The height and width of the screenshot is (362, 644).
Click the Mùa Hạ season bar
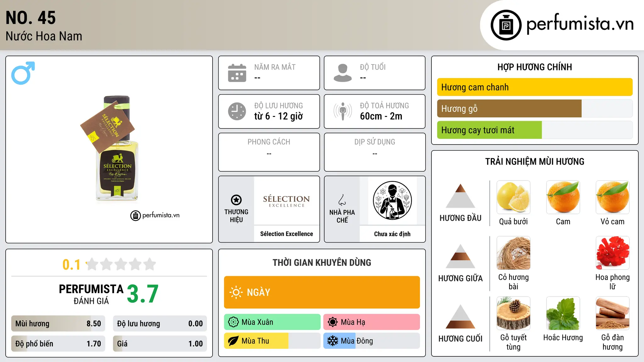371,322
